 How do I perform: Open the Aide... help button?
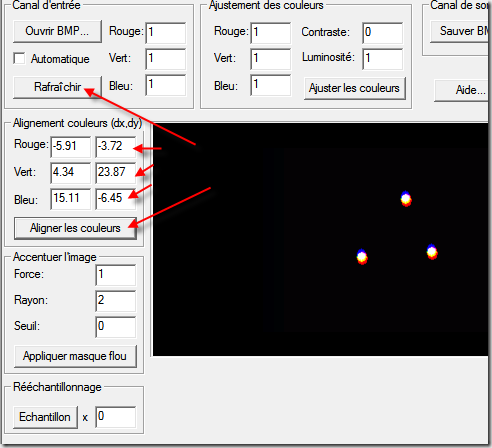tap(463, 90)
